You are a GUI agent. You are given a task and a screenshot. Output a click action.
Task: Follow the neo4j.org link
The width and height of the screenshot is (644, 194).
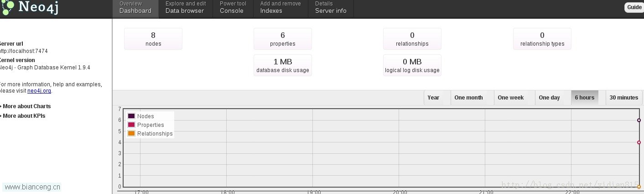coord(39,91)
